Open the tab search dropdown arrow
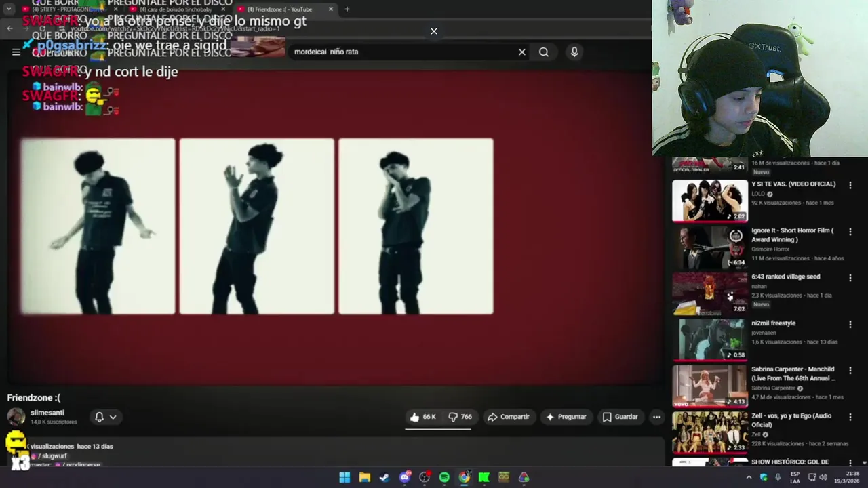The width and height of the screenshot is (868, 488). pos(9,9)
